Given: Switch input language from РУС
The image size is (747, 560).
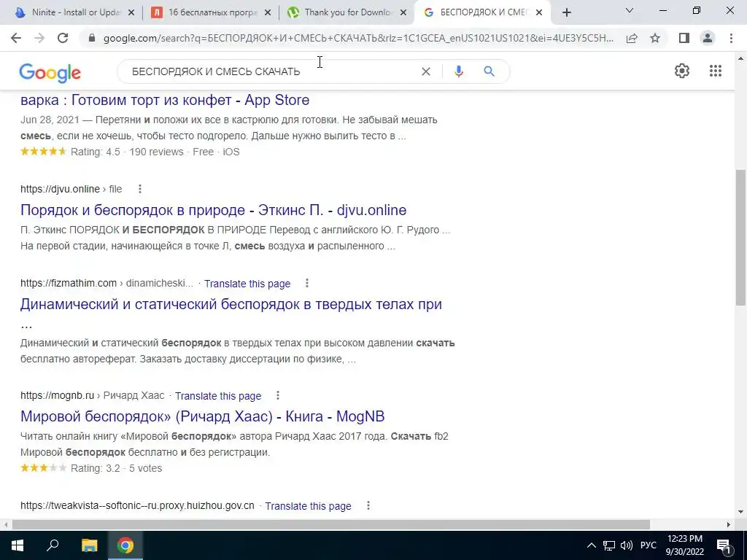Looking at the screenshot, I should tap(649, 545).
